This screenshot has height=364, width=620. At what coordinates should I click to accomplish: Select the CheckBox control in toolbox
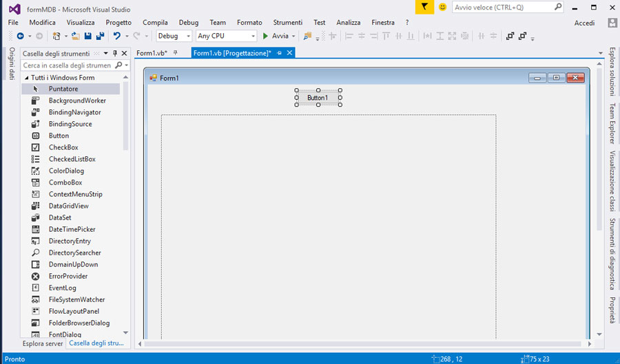(70, 147)
